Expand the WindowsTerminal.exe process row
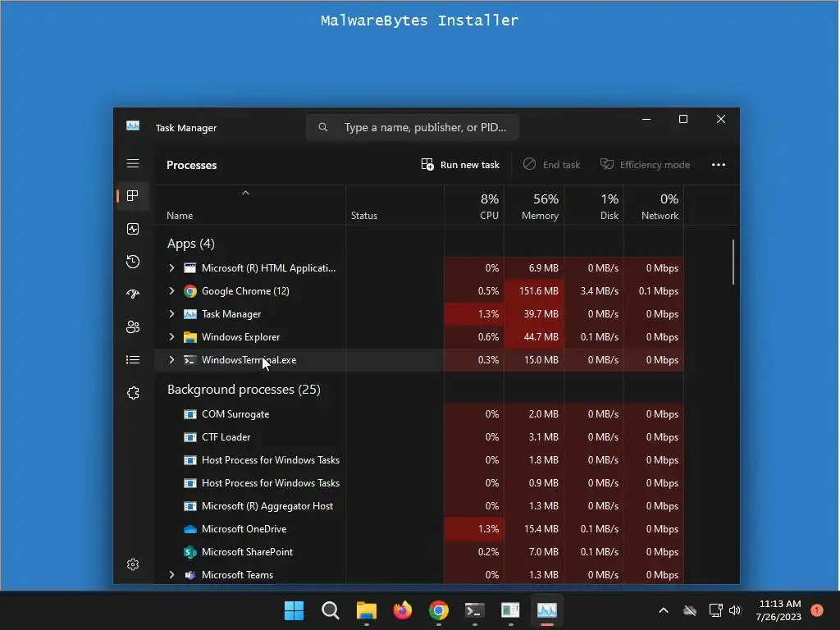This screenshot has height=630, width=840. point(172,360)
